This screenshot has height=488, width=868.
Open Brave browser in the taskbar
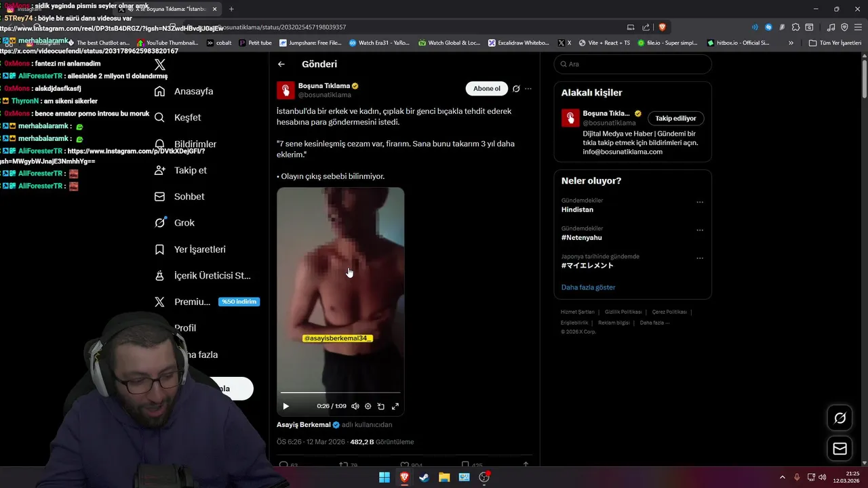404,477
